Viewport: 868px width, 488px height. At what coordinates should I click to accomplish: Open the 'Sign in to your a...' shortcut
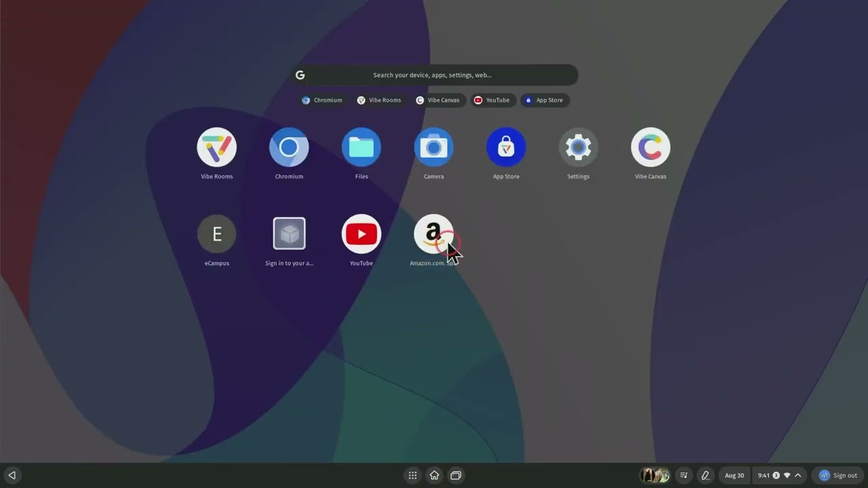289,235
